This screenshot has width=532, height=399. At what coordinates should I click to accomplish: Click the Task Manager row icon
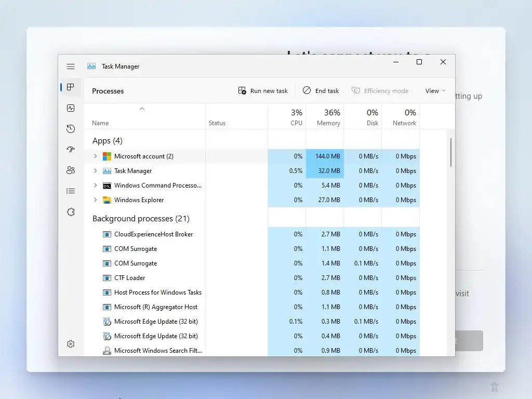[x=107, y=170]
